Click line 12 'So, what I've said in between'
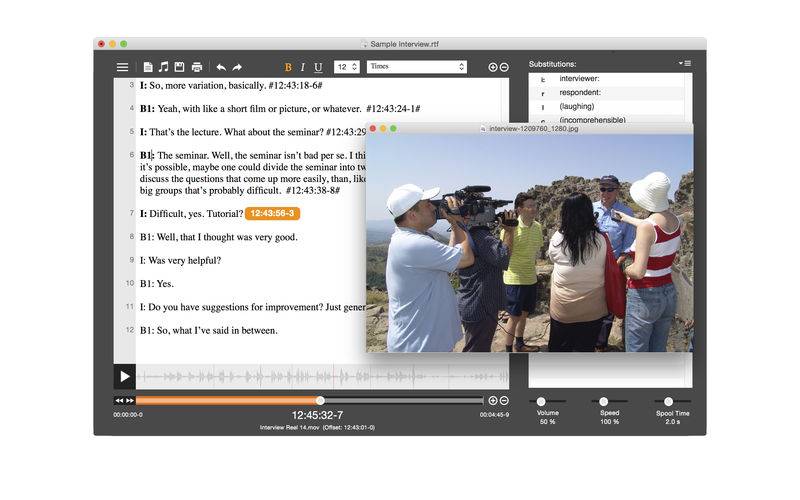 click(217, 331)
